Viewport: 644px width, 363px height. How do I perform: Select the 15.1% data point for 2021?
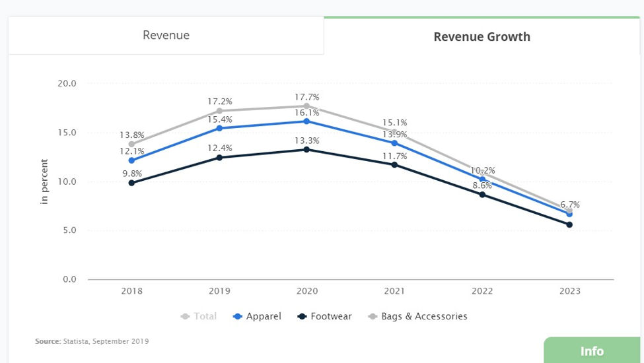point(394,131)
